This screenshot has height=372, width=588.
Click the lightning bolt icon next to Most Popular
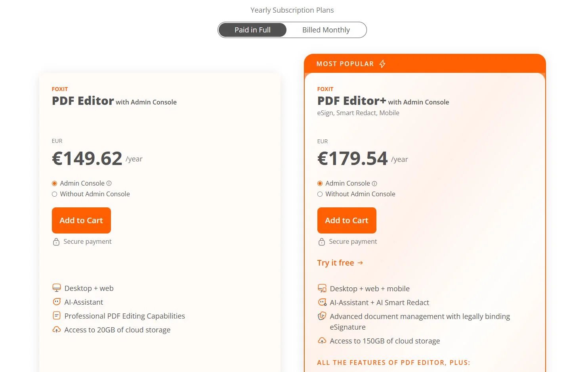click(382, 64)
